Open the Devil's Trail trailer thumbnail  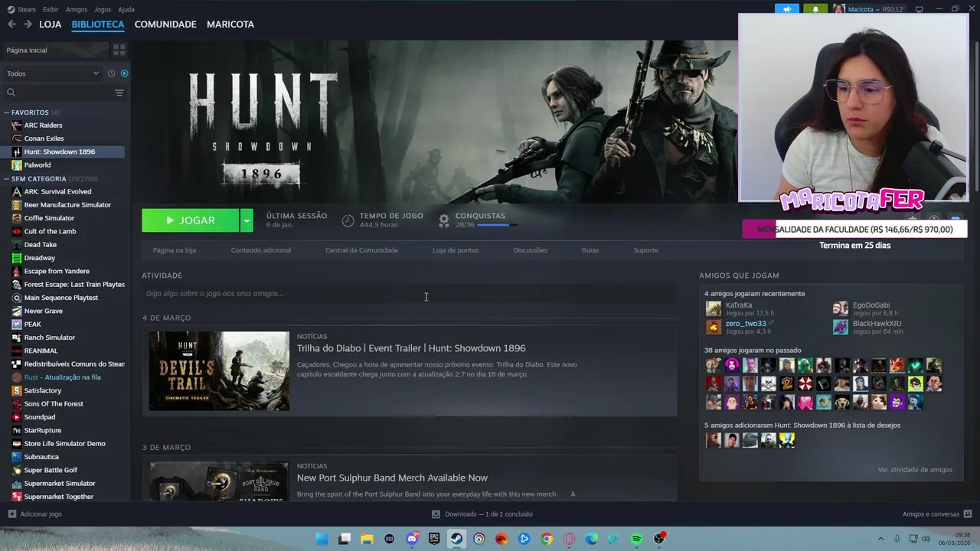tap(219, 371)
